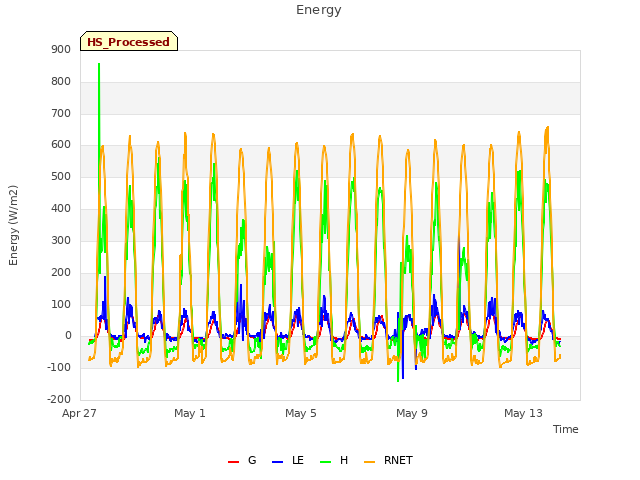640x480 pixels.
Task: Click the 400 y-axis label
Action: coord(61,208)
